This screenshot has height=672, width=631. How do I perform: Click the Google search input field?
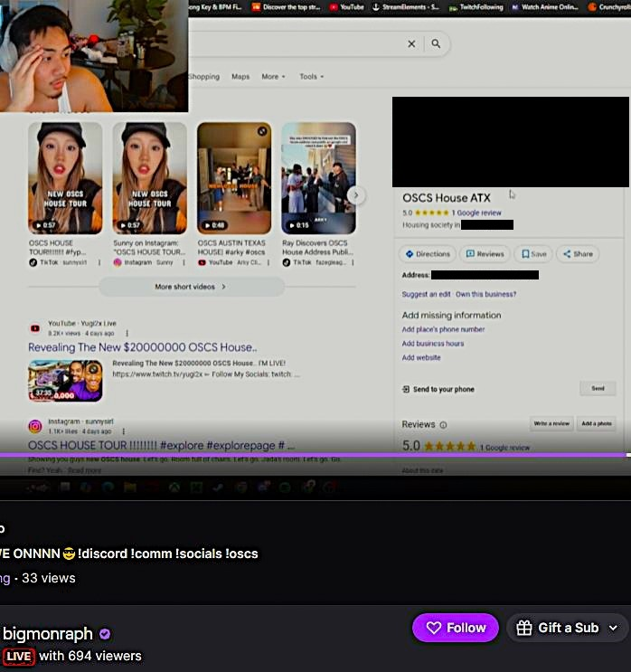pyautogui.click(x=296, y=43)
